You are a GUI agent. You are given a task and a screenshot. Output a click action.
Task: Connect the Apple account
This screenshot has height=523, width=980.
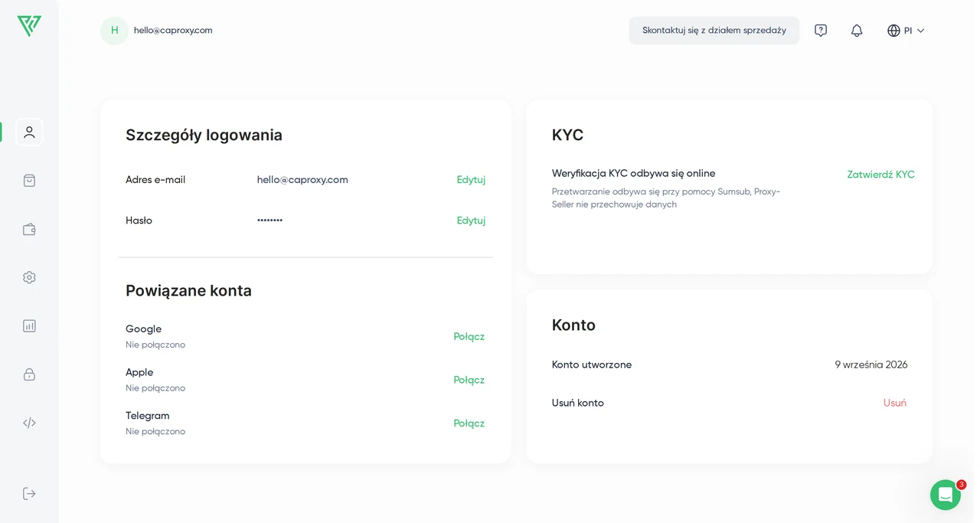click(469, 381)
